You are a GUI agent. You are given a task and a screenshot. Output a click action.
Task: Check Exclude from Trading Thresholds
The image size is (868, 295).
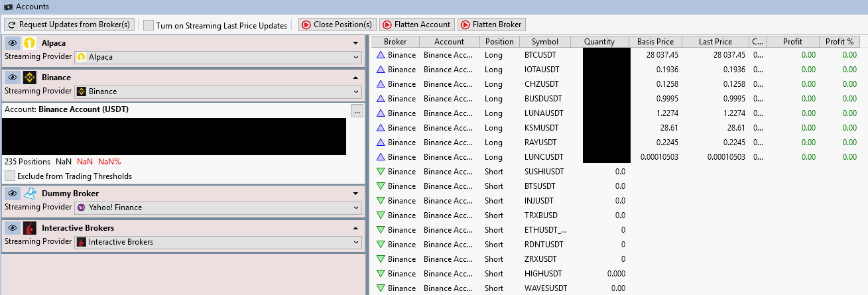point(10,176)
